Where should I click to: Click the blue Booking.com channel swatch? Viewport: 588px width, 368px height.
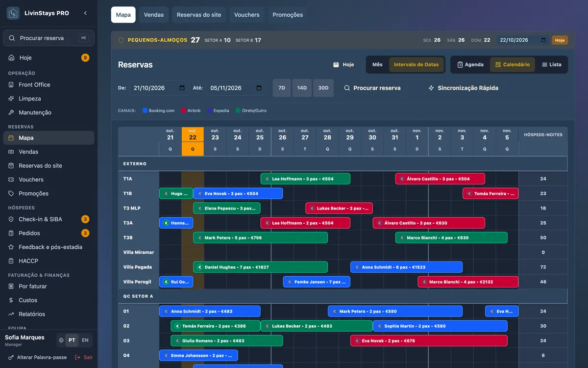click(x=145, y=111)
